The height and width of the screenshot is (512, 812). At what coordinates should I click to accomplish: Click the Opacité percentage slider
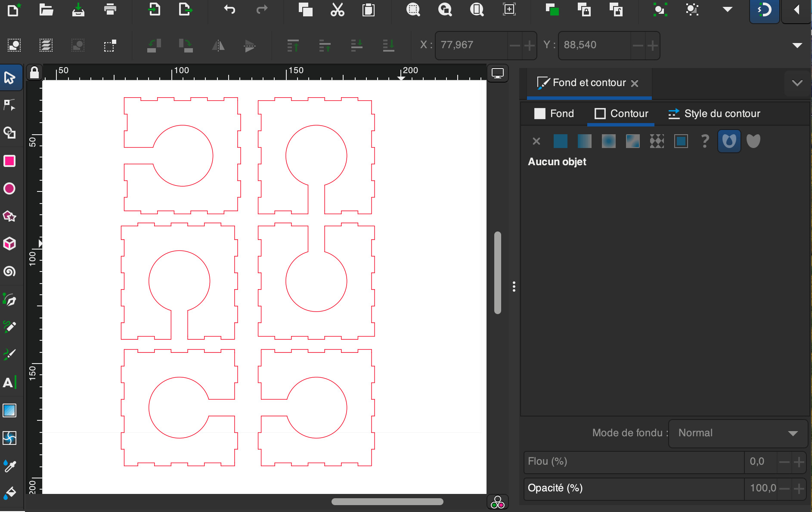[x=634, y=489]
